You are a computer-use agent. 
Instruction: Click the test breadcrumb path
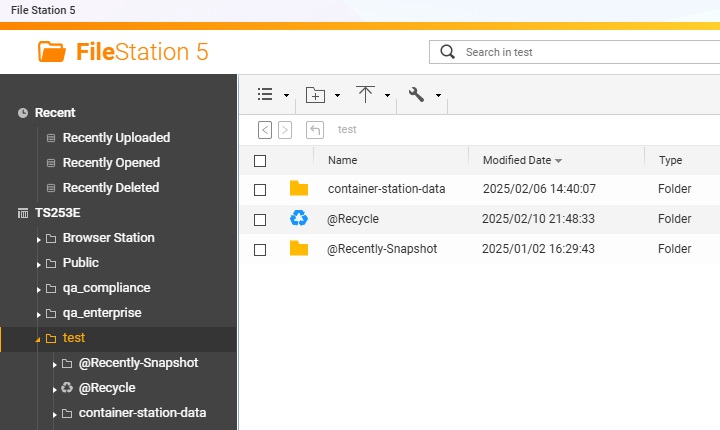(347, 130)
